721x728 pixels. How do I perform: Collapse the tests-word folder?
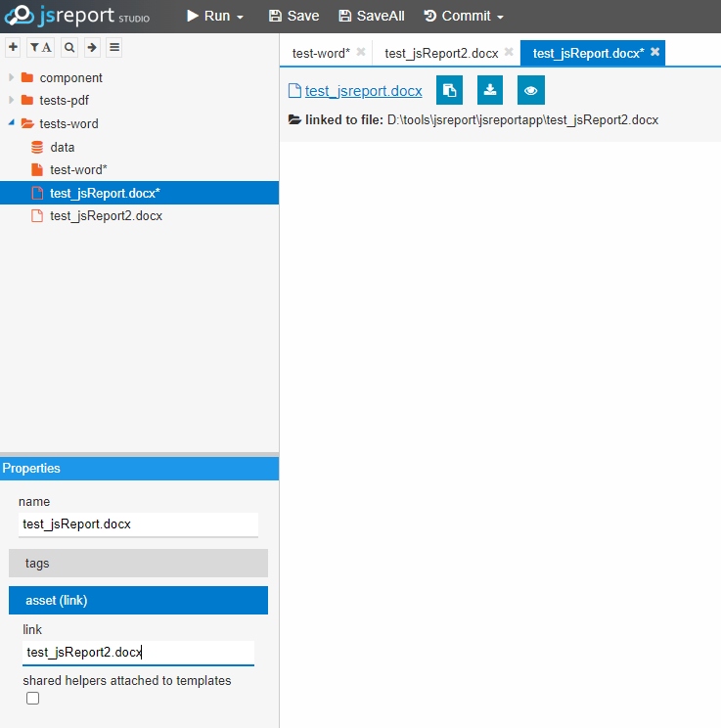pos(11,122)
